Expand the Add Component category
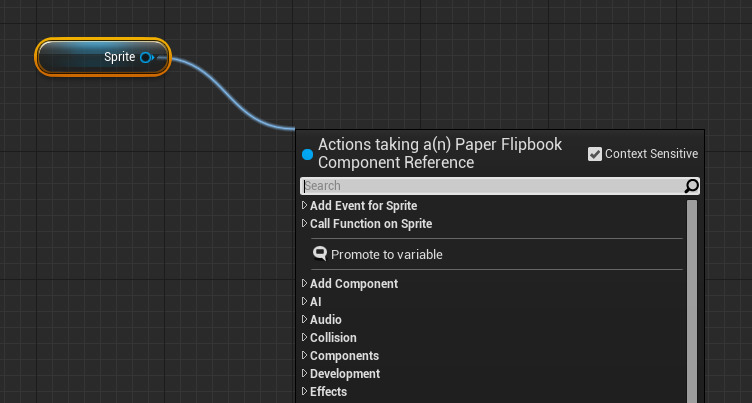Image resolution: width=752 pixels, height=403 pixels. [x=353, y=284]
